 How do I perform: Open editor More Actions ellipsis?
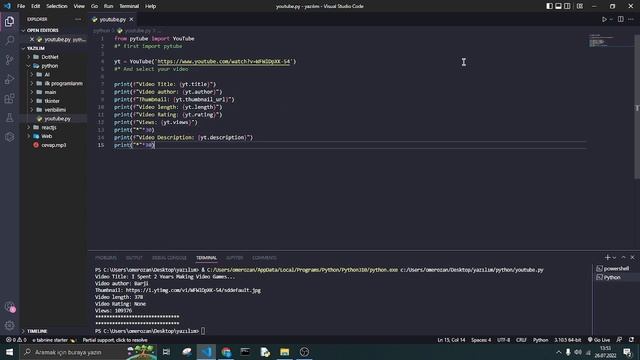631,19
